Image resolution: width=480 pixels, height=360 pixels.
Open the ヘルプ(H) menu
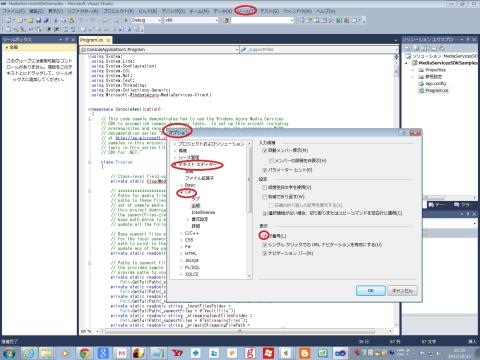325,11
